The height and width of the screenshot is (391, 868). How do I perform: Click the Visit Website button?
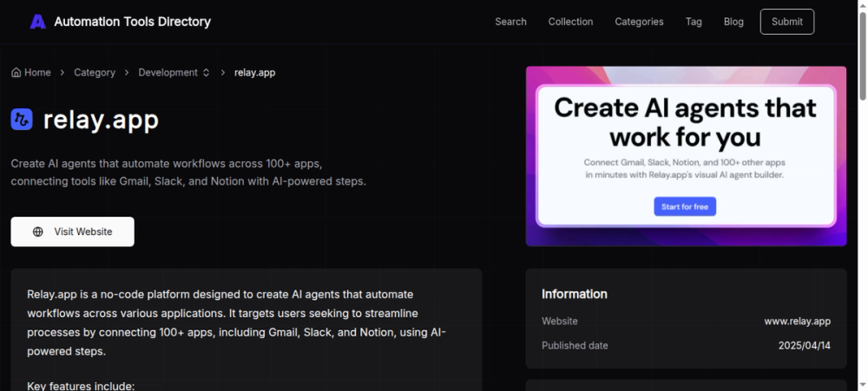(73, 231)
